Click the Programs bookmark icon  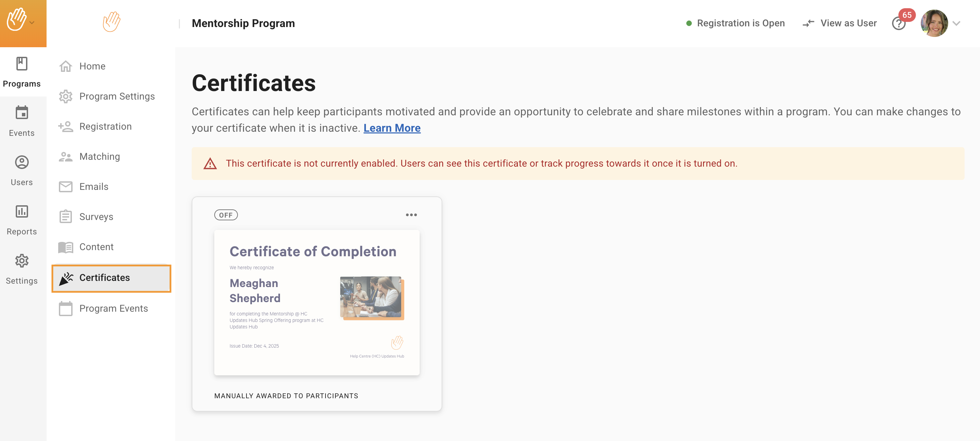click(x=22, y=64)
